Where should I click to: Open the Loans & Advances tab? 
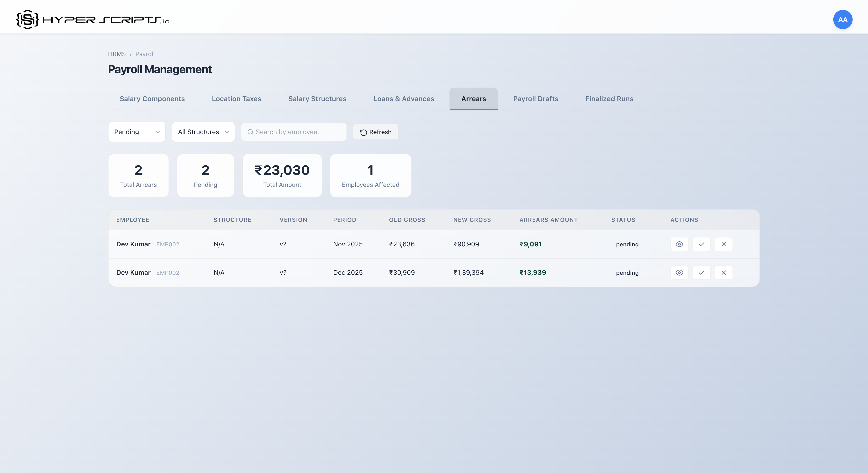(x=404, y=99)
